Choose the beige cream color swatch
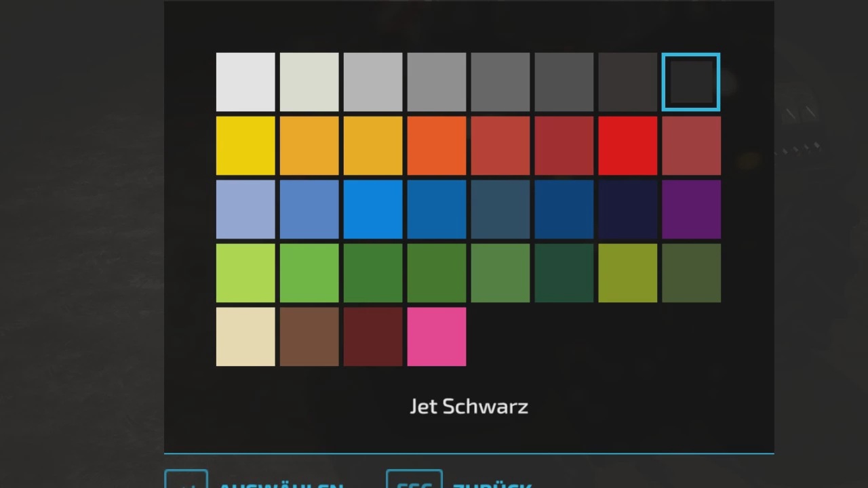Image resolution: width=868 pixels, height=488 pixels. pyautogui.click(x=245, y=337)
